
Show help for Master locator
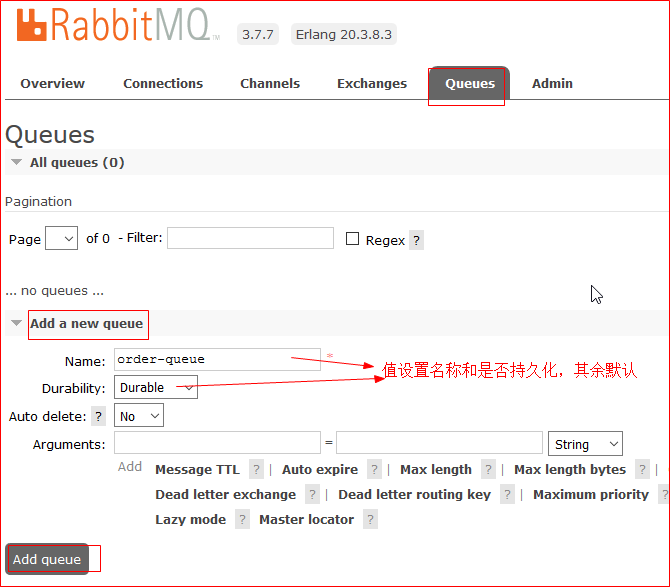click(x=370, y=519)
